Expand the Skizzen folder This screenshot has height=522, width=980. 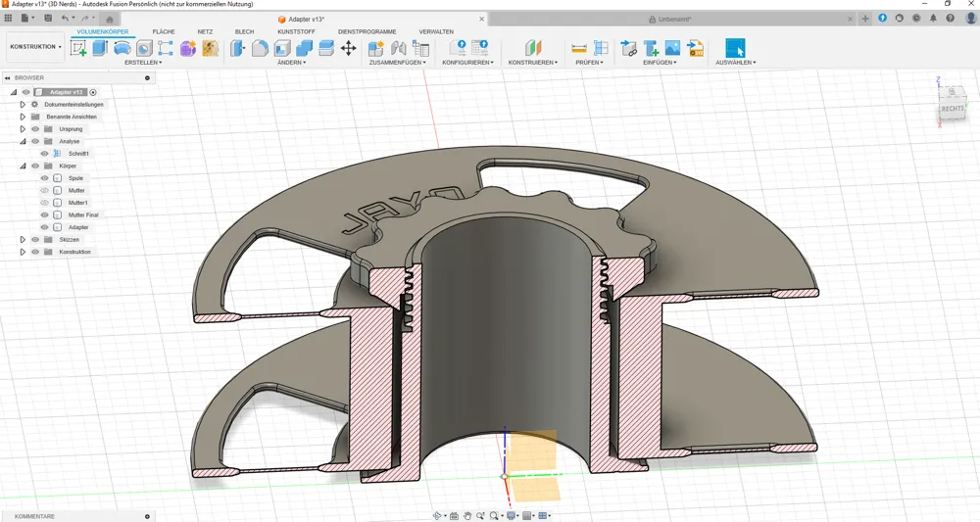click(23, 240)
